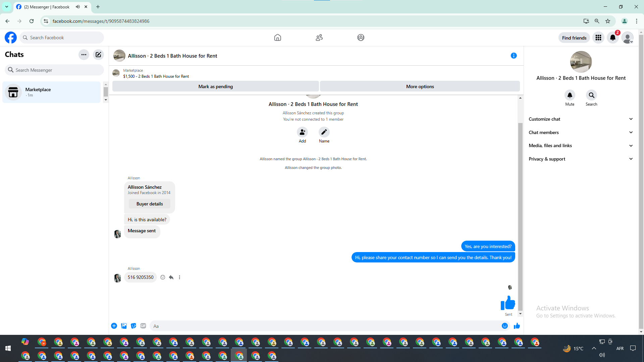The image size is (644, 362).
Task: Open emoji picker in message box
Action: pos(504,326)
